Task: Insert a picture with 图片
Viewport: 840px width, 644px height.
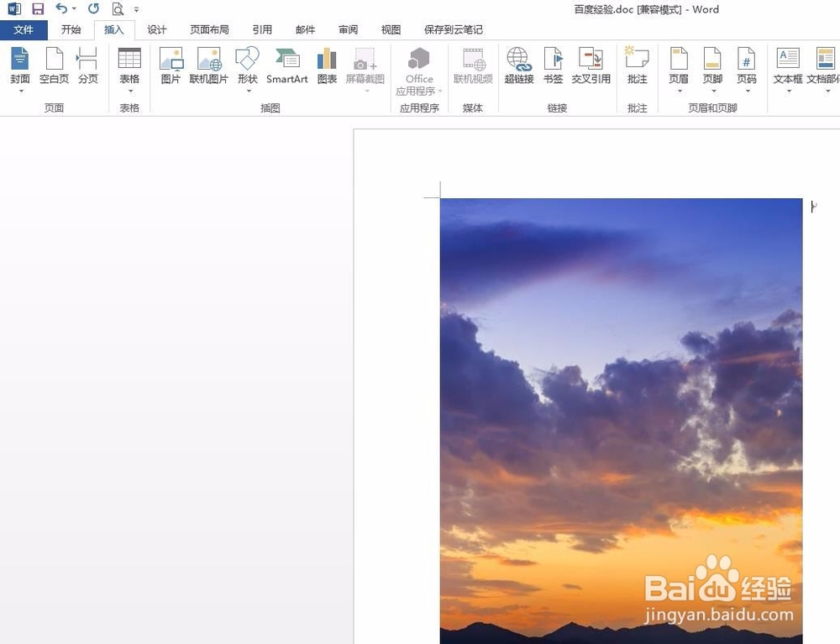Action: click(171, 65)
